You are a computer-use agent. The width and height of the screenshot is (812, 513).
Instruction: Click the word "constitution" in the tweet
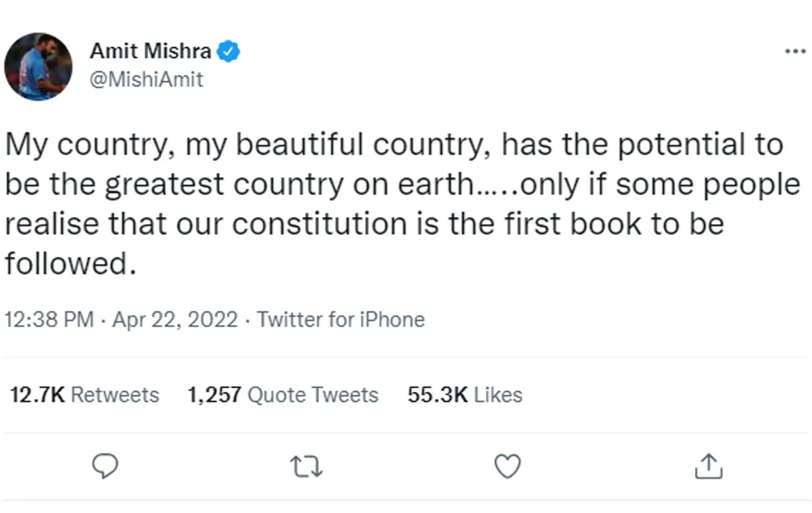pos(320,224)
